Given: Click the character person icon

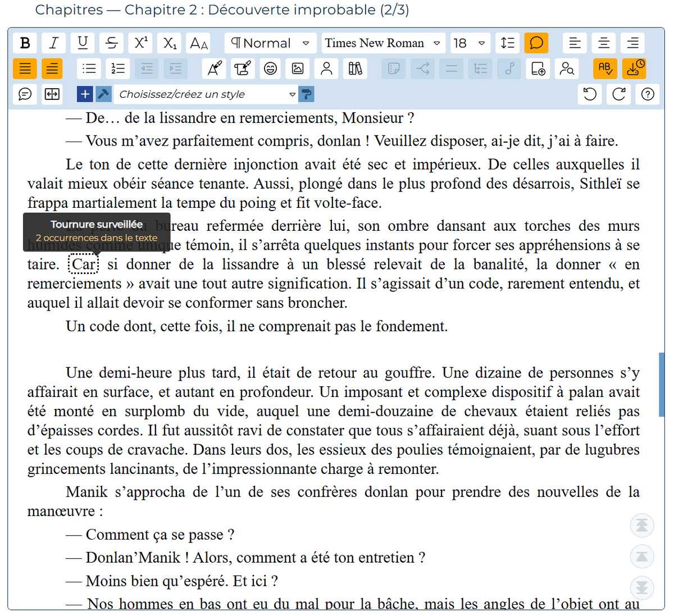Looking at the screenshot, I should click(326, 69).
